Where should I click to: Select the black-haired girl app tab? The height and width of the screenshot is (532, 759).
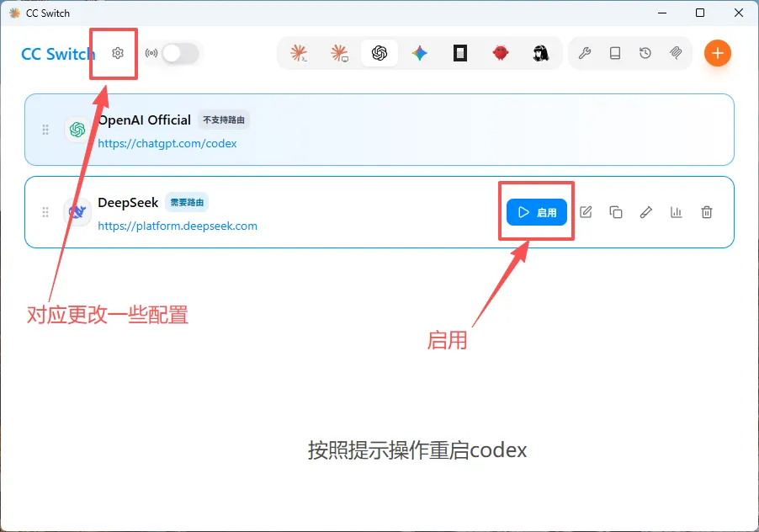541,53
